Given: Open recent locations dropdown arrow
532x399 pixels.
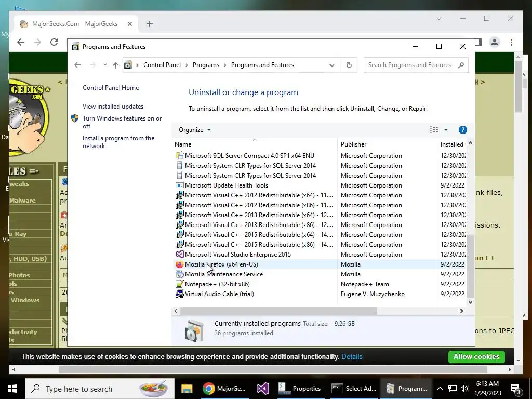Looking at the screenshot, I should click(x=105, y=65).
